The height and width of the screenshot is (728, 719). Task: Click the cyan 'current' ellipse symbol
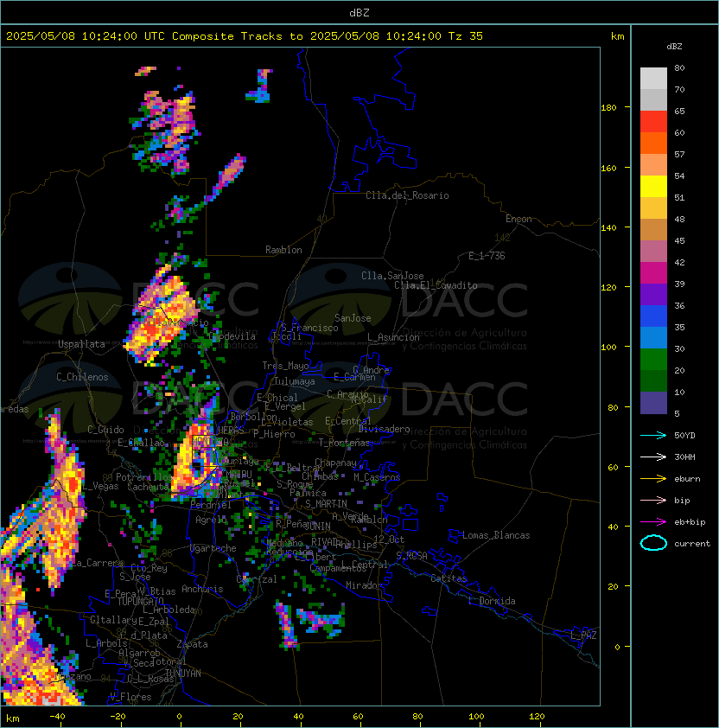653,543
